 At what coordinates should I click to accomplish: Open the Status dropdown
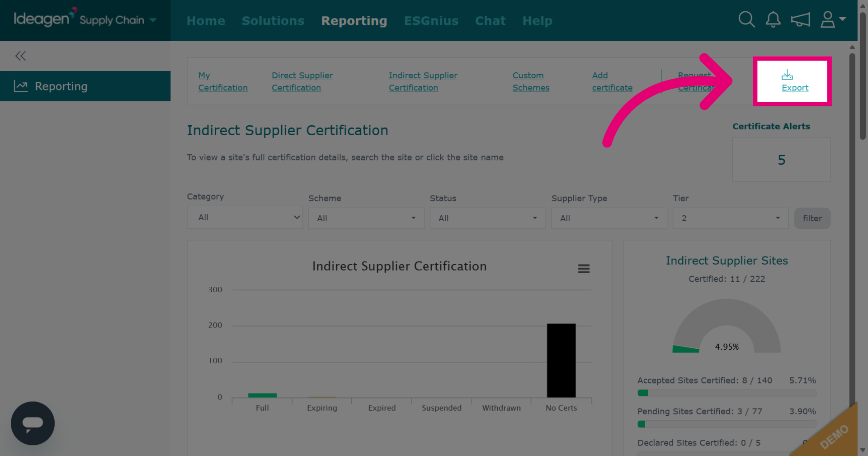click(488, 218)
